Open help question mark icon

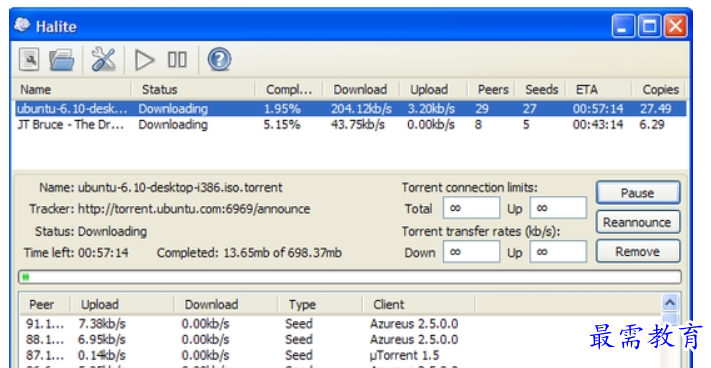(x=219, y=59)
